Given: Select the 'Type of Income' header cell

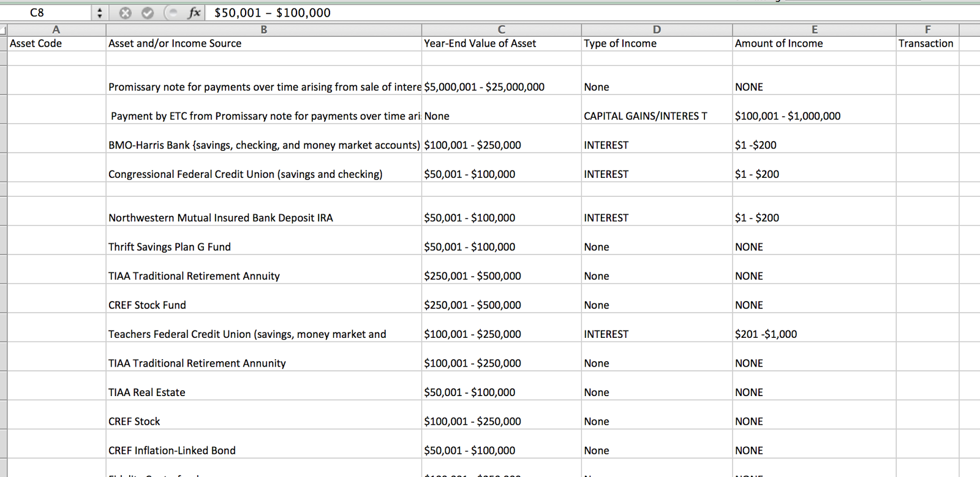Looking at the screenshot, I should click(657, 44).
